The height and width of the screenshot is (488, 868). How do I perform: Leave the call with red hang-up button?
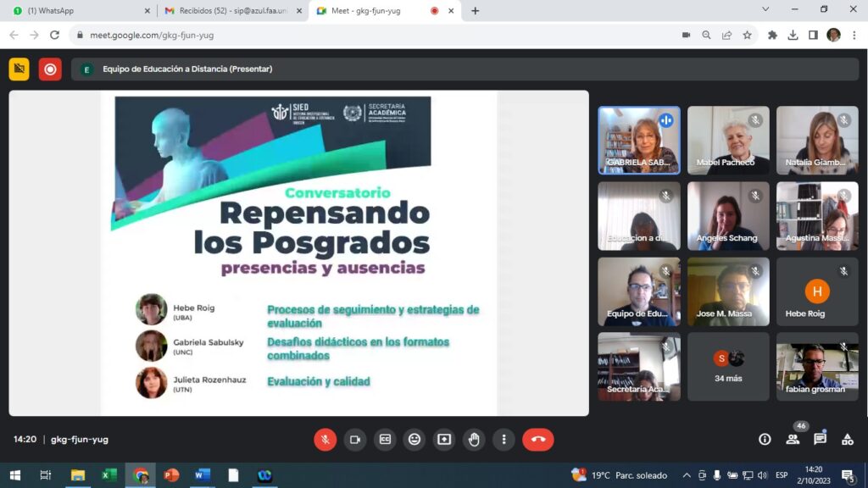point(537,439)
